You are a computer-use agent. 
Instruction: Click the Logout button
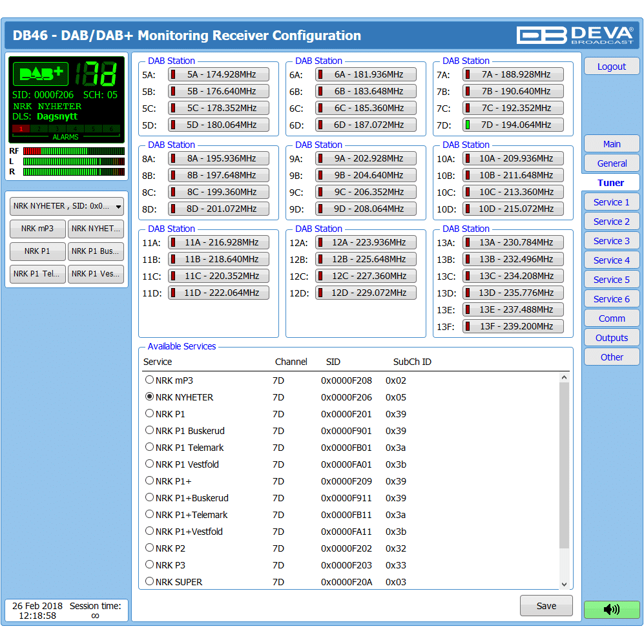[611, 67]
